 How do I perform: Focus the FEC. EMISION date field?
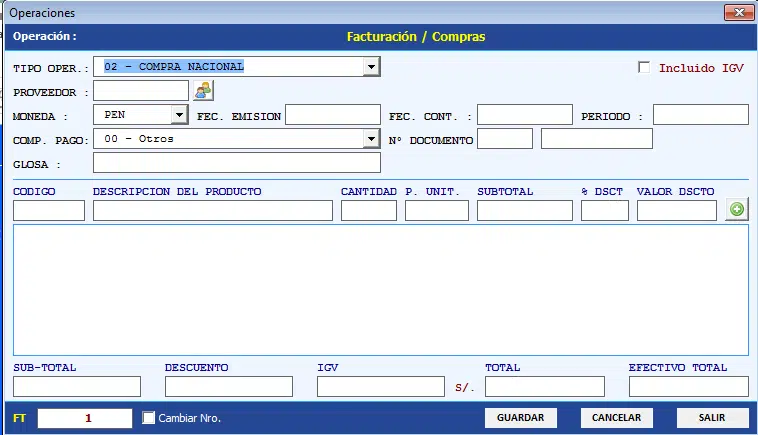[332, 115]
